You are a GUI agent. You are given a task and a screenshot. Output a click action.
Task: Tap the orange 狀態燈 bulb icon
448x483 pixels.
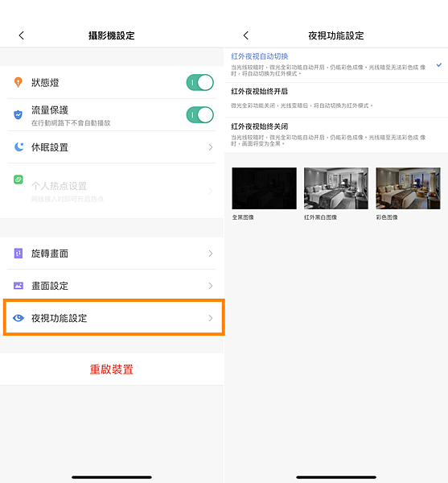18,82
